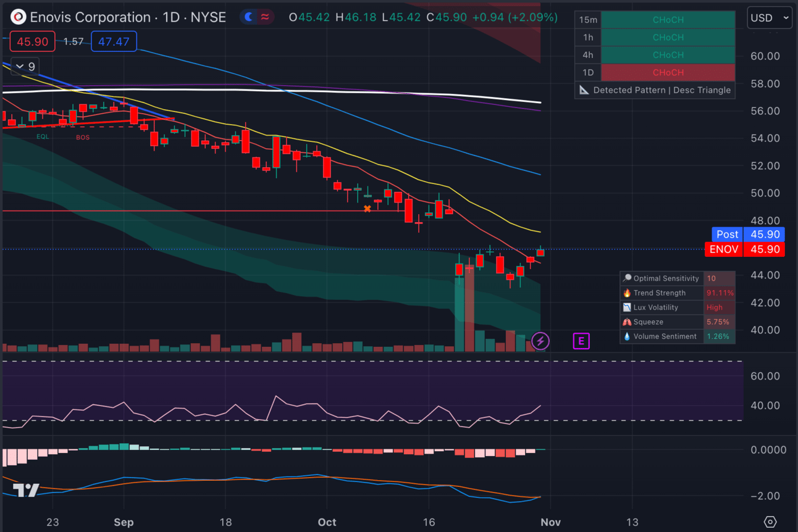The image size is (798, 532).
Task: Click 42.00 on the price axis
Action: [765, 302]
